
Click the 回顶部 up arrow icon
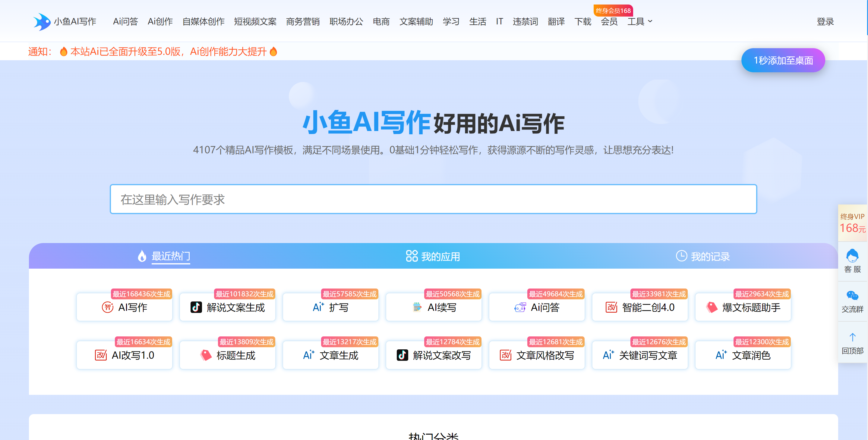point(853,337)
